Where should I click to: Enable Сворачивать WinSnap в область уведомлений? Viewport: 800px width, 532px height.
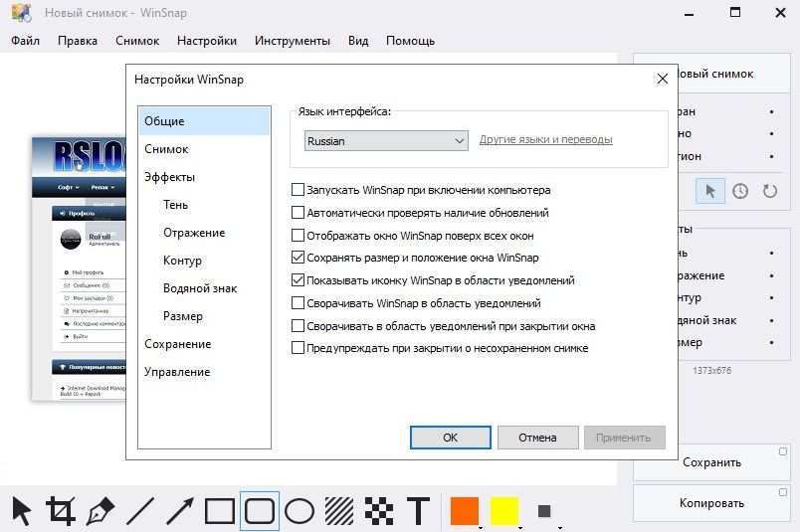tap(298, 303)
